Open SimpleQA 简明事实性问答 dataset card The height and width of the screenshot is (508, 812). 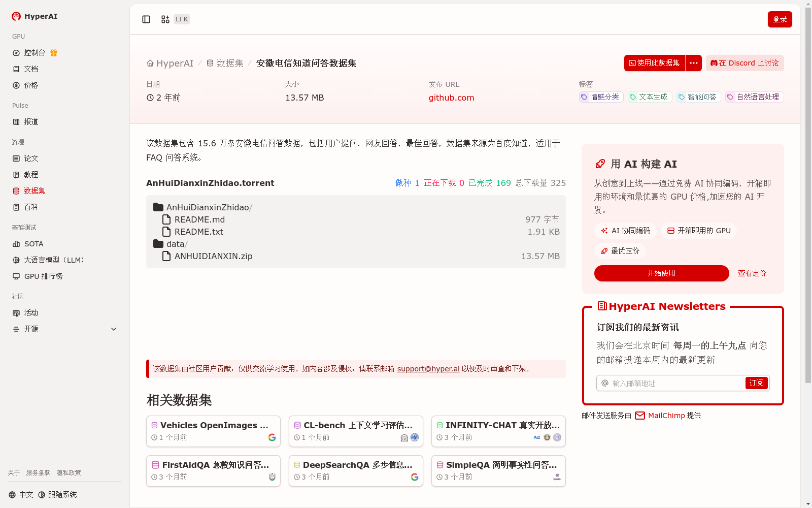498,471
